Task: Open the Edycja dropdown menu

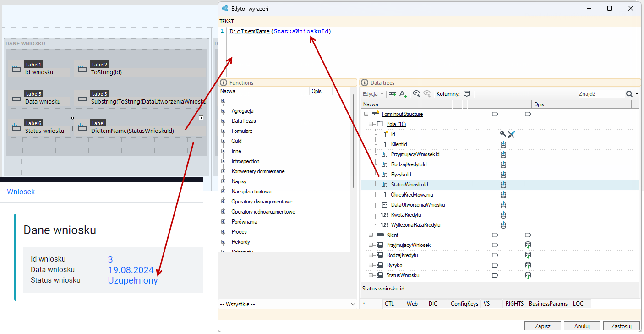Action: tap(373, 94)
